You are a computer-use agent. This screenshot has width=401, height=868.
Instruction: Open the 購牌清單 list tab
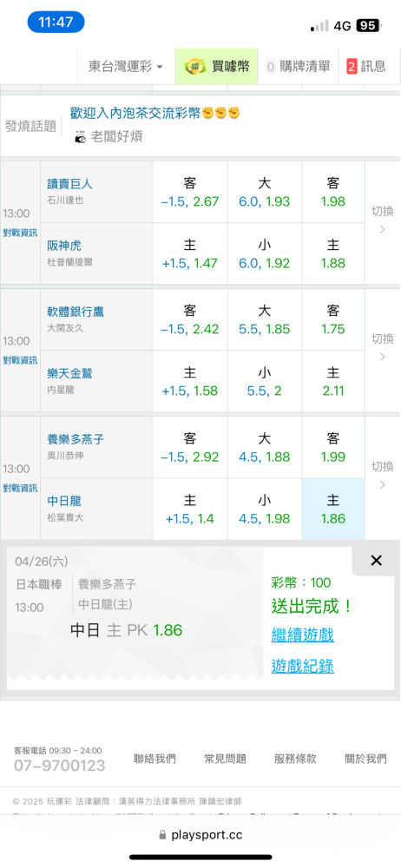click(x=299, y=67)
